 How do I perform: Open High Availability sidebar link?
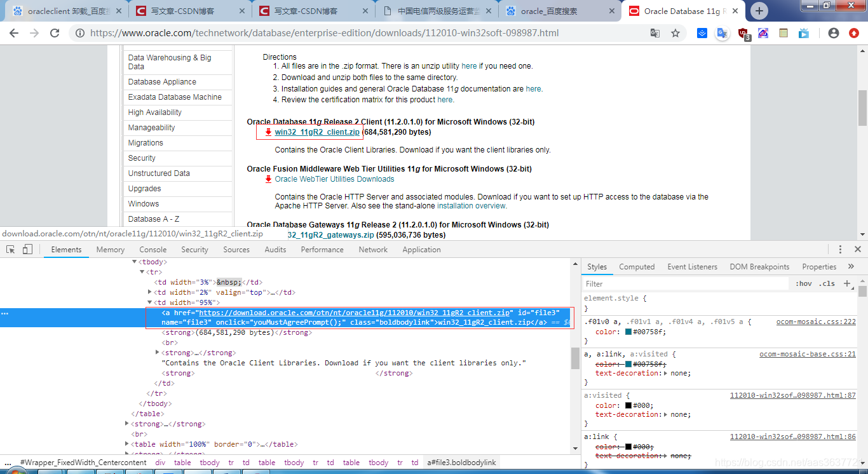click(x=154, y=112)
